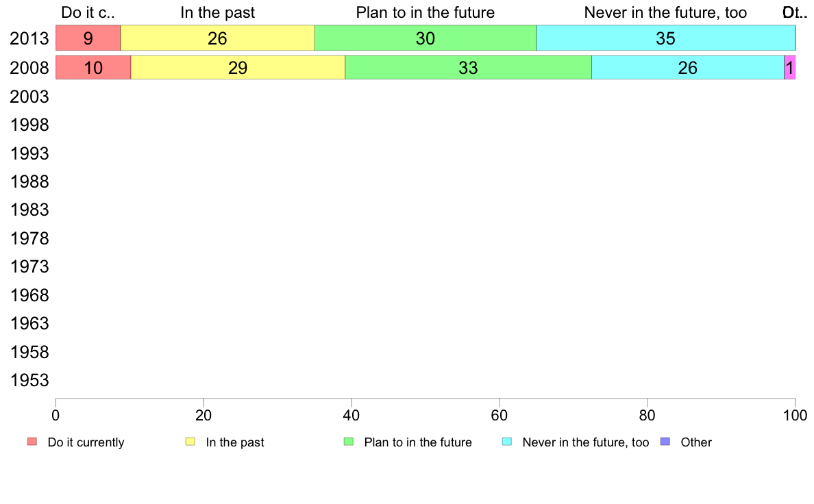Select the 2013 cyan bar segment labeled 35

point(665,38)
